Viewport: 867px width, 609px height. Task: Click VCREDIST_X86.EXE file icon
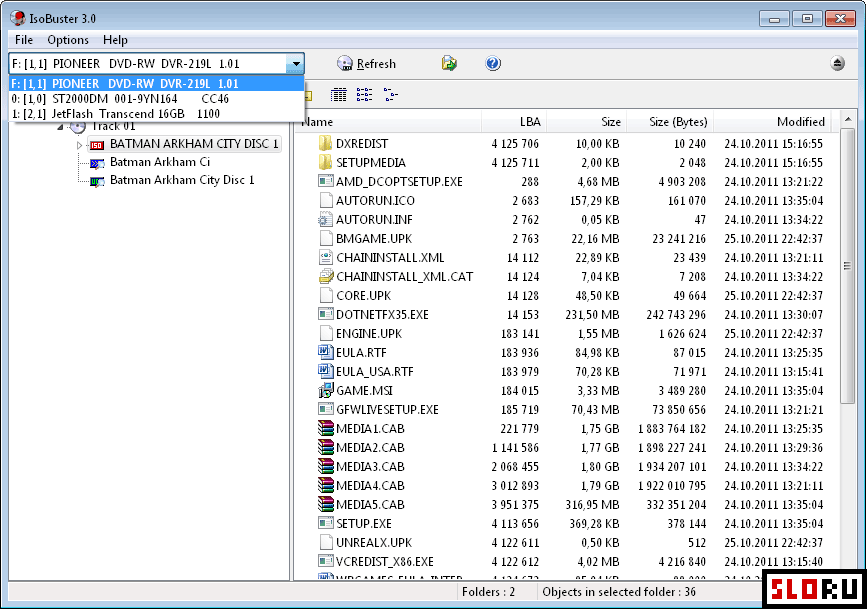click(326, 561)
